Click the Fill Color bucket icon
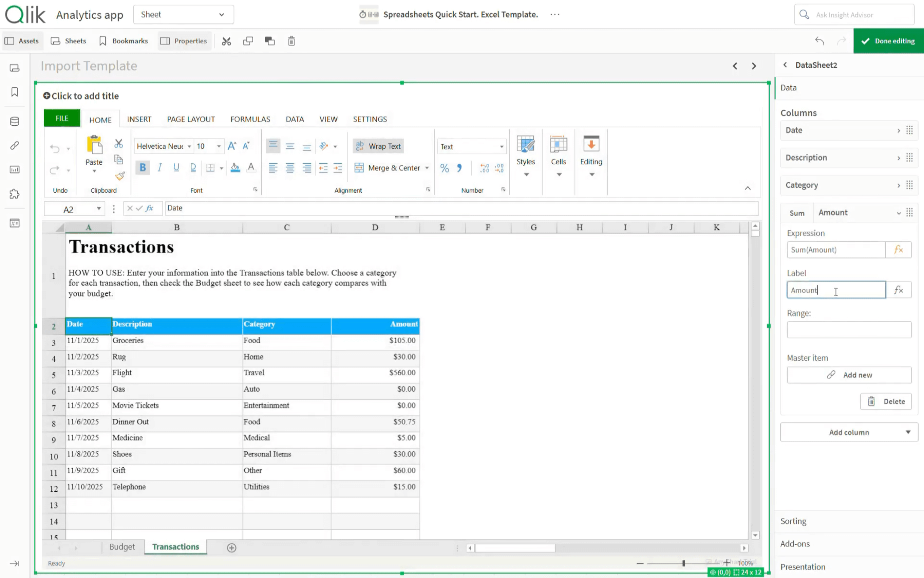This screenshot has width=924, height=578. tap(235, 167)
